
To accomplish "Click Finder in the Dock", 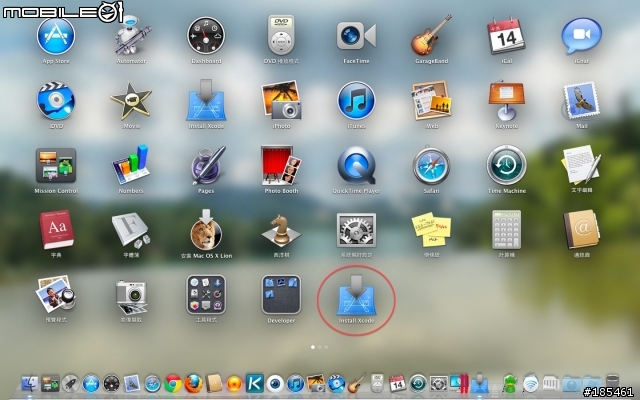I will pos(29,384).
